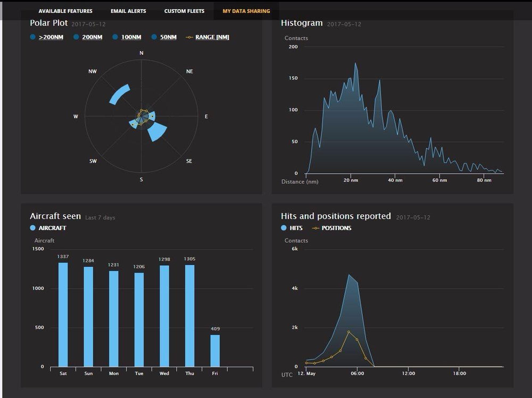532x398 pixels.
Task: Click the Sunday bar labeled 1284
Action: click(x=88, y=317)
